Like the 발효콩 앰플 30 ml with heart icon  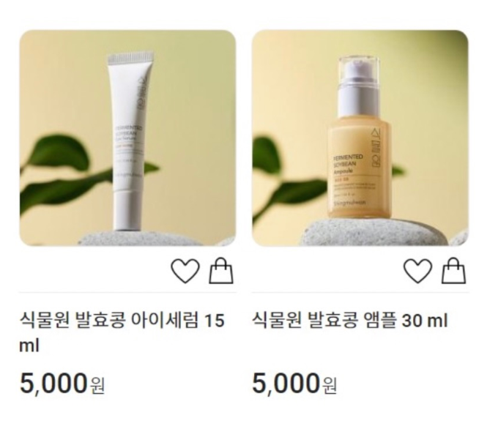click(x=418, y=271)
